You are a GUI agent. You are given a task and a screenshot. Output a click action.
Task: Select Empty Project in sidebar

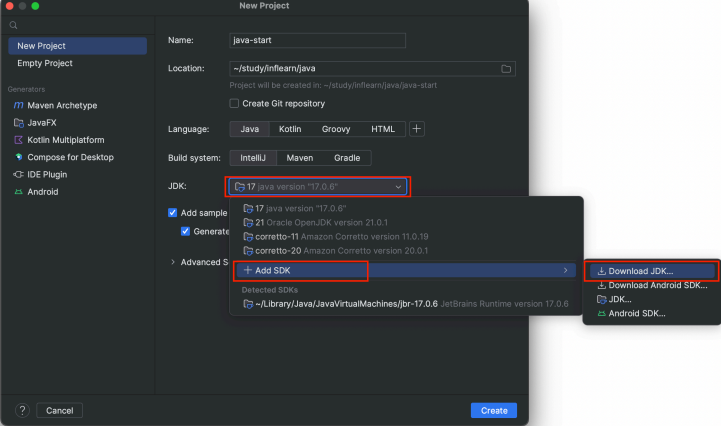pyautogui.click(x=77, y=63)
